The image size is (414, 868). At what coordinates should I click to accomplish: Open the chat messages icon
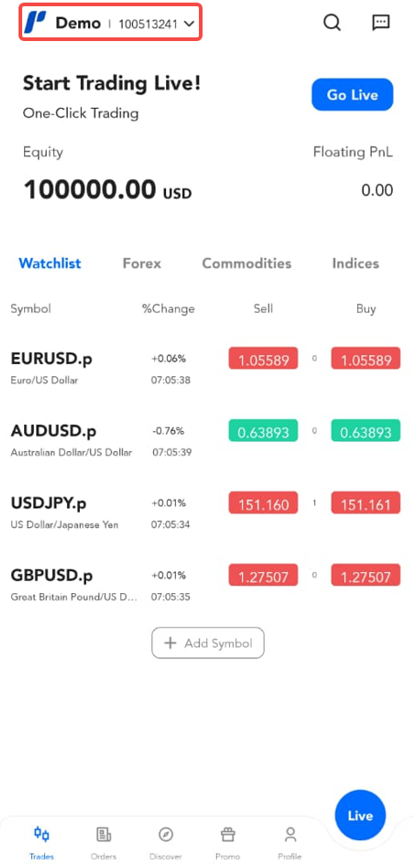tap(380, 22)
